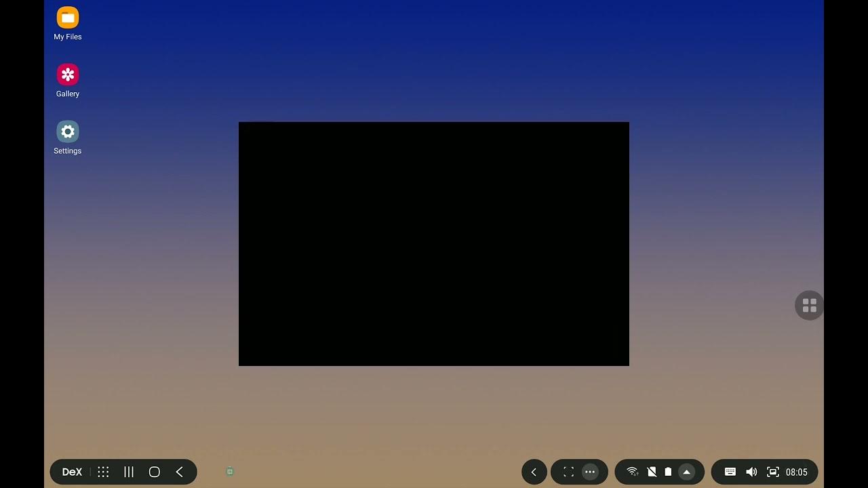Open the Settings desktop icon
This screenshot has width=868, height=488.
[x=68, y=137]
